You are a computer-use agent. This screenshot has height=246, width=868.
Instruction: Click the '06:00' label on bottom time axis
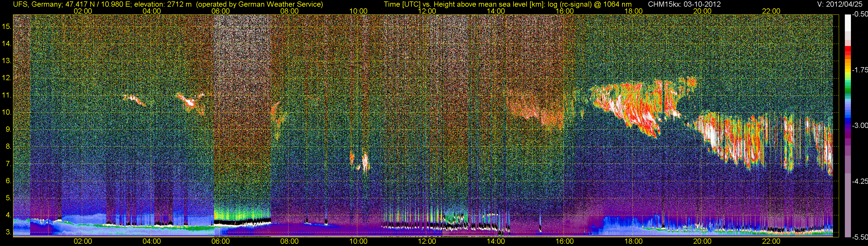coord(221,241)
